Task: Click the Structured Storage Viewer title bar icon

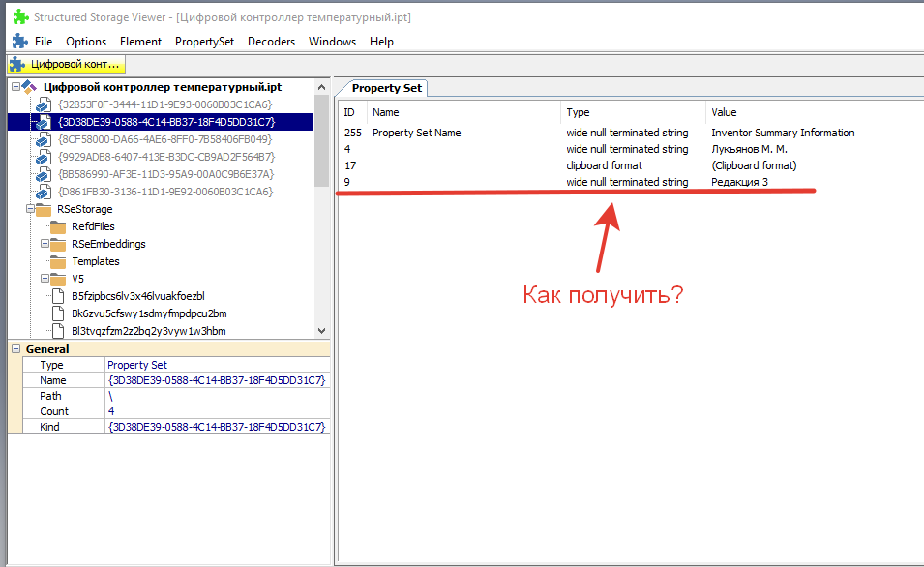Action: click(x=20, y=16)
